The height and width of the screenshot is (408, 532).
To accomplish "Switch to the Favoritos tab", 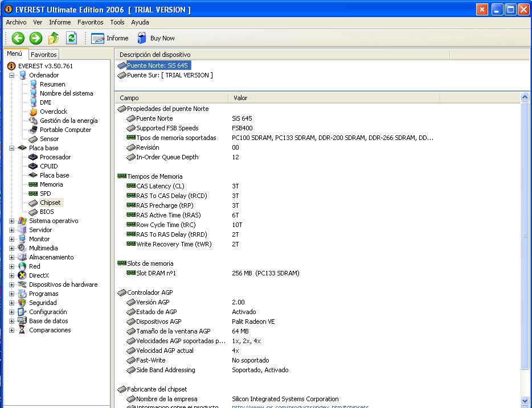I will pos(44,55).
